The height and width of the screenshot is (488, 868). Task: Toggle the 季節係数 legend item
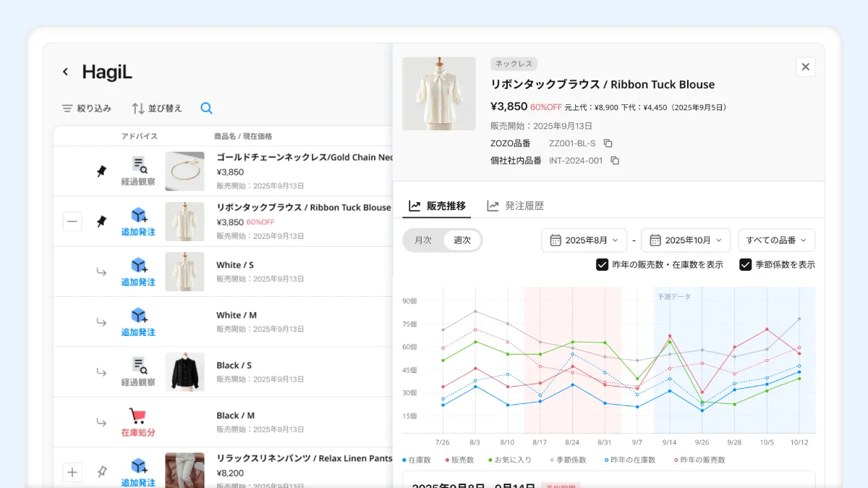point(568,460)
